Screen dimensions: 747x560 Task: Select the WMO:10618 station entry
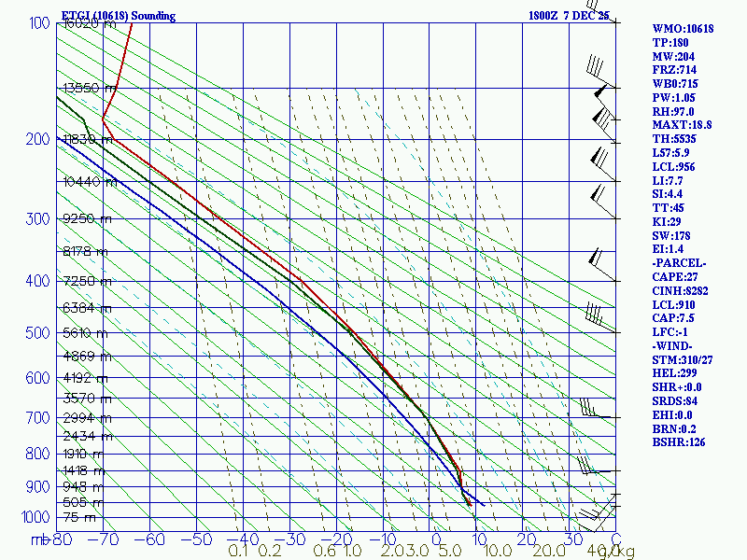[683, 29]
